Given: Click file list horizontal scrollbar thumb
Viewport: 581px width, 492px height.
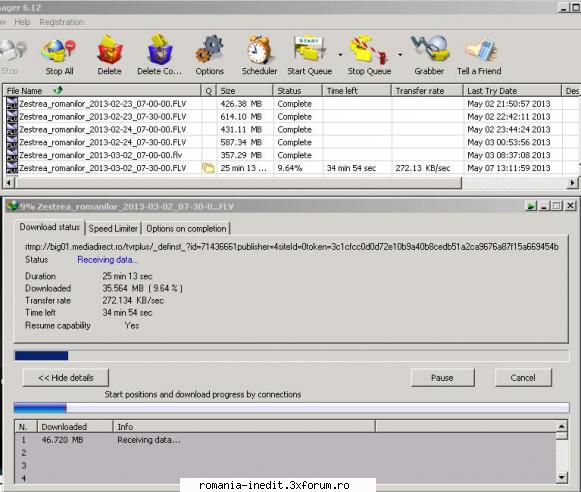Looking at the screenshot, I should coord(239,183).
